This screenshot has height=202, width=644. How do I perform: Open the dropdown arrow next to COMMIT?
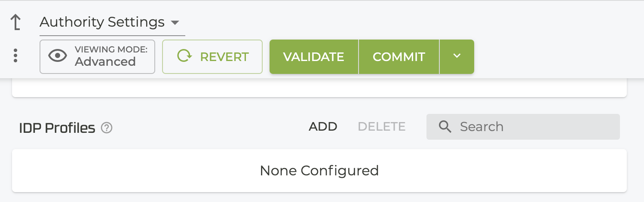pyautogui.click(x=457, y=56)
